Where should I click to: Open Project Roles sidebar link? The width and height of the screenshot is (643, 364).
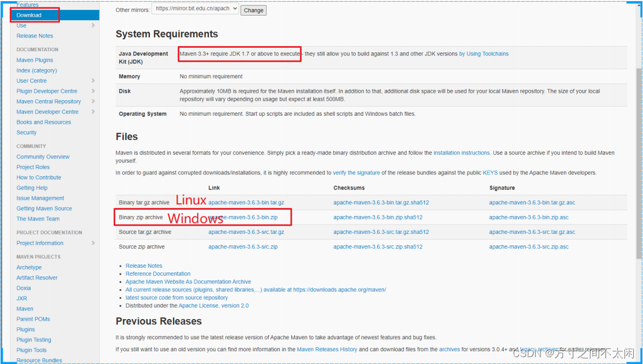tap(33, 167)
